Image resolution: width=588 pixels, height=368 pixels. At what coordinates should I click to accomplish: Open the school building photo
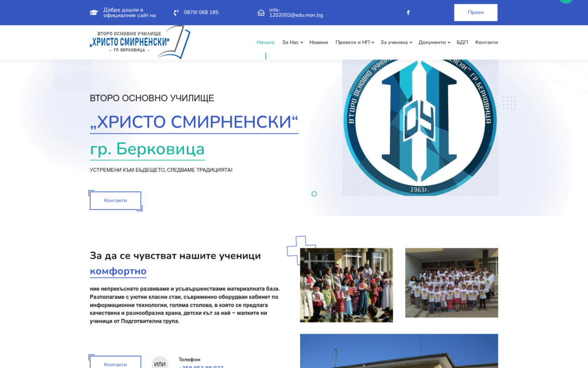(399, 351)
